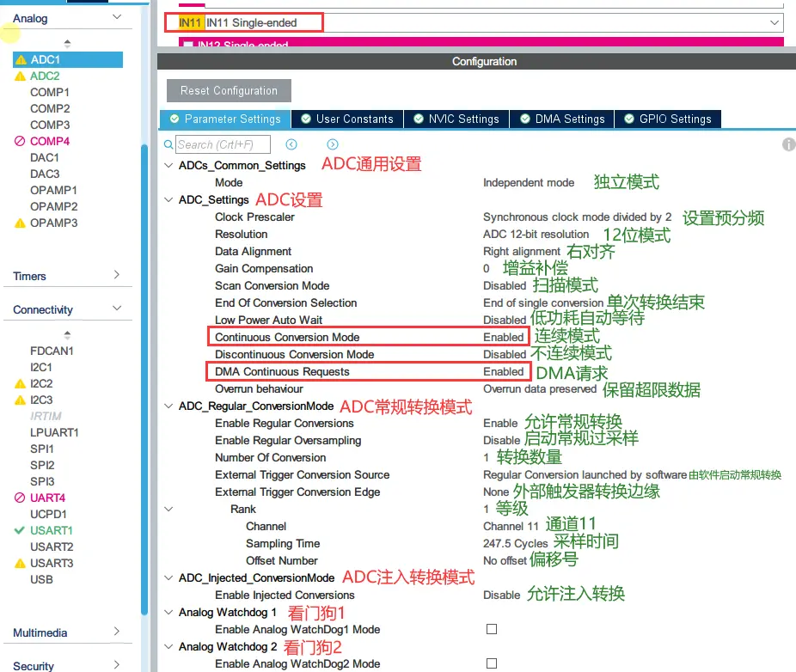Select UART4 with the disabled icon
Screen dimensions: 796x672
point(47,498)
